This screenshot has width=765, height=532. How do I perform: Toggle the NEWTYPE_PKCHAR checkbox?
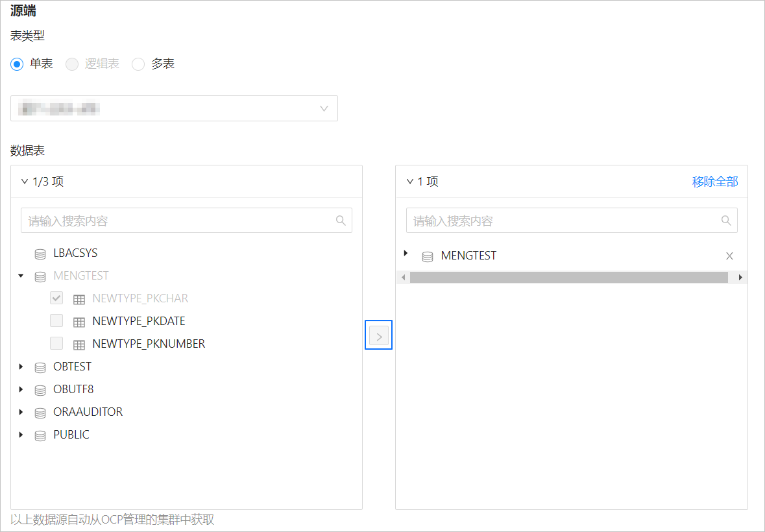pos(56,297)
